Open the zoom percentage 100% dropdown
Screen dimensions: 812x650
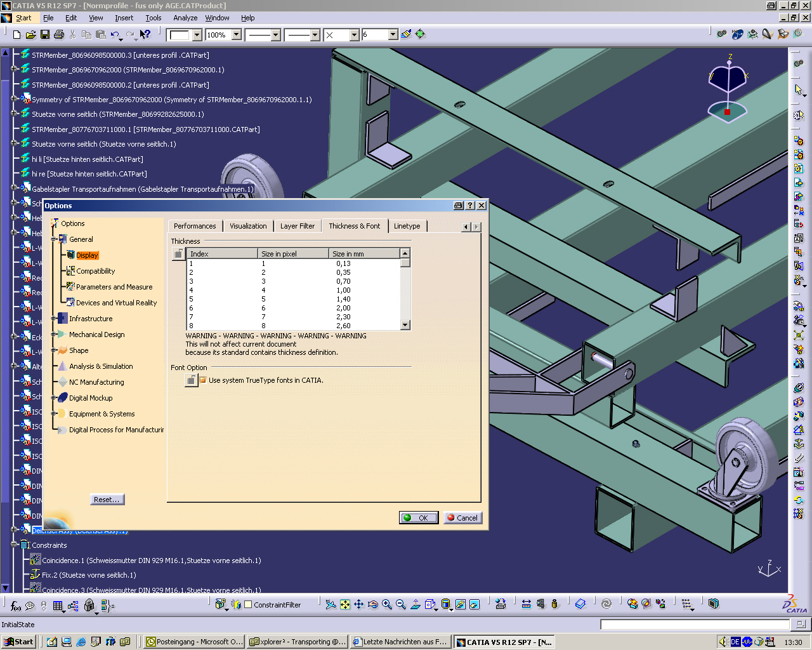(x=237, y=35)
